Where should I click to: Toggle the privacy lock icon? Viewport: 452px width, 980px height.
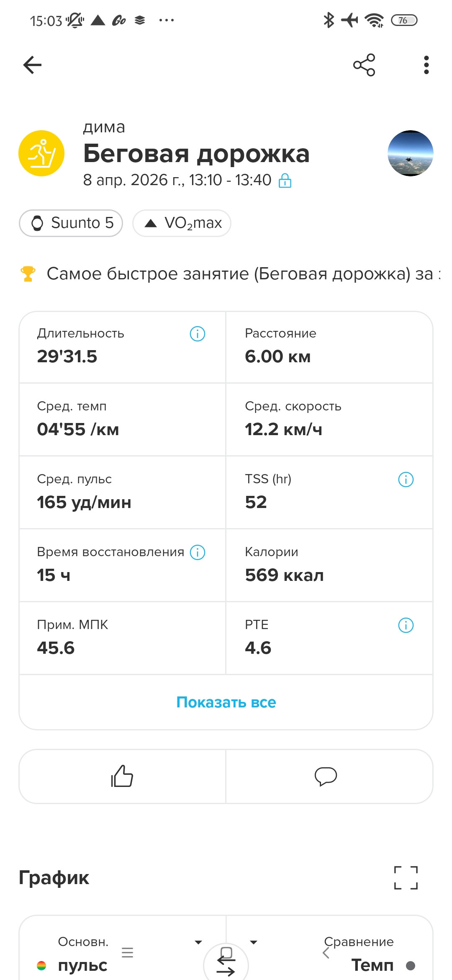tap(285, 181)
